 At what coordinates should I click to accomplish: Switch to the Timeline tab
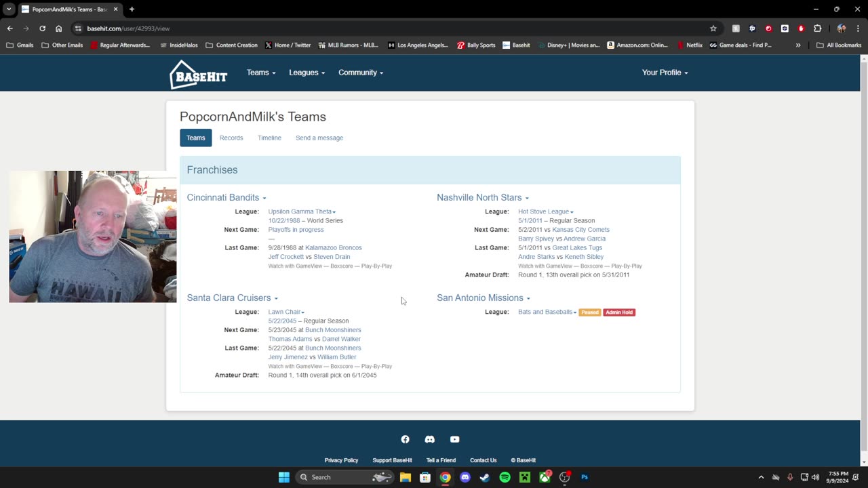(269, 138)
